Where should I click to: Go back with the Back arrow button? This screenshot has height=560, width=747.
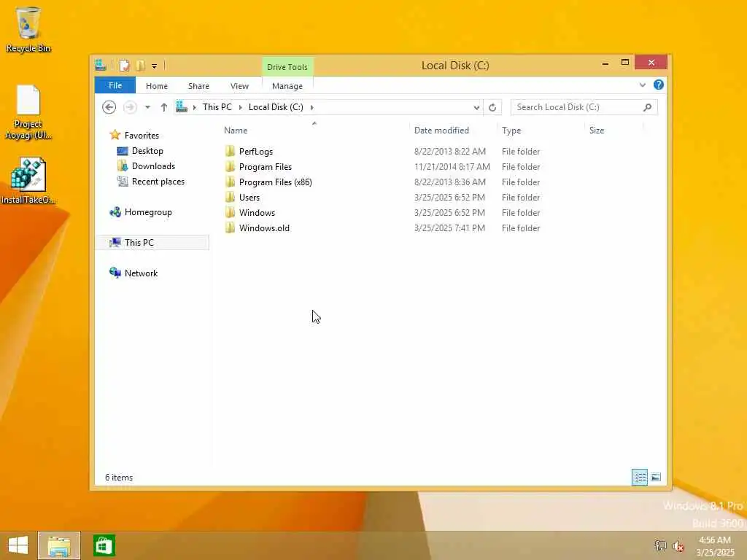tap(109, 107)
